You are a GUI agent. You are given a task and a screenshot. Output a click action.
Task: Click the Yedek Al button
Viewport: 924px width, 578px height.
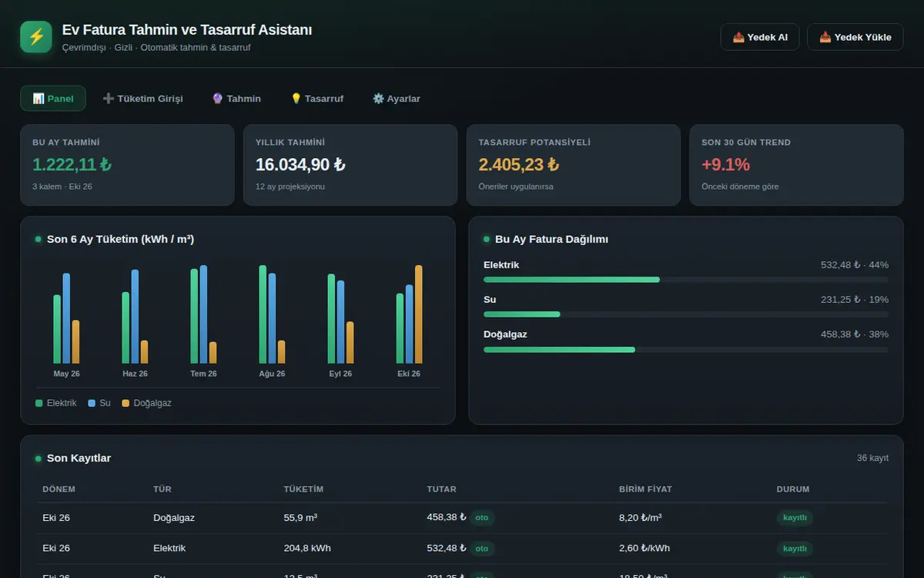pos(760,37)
